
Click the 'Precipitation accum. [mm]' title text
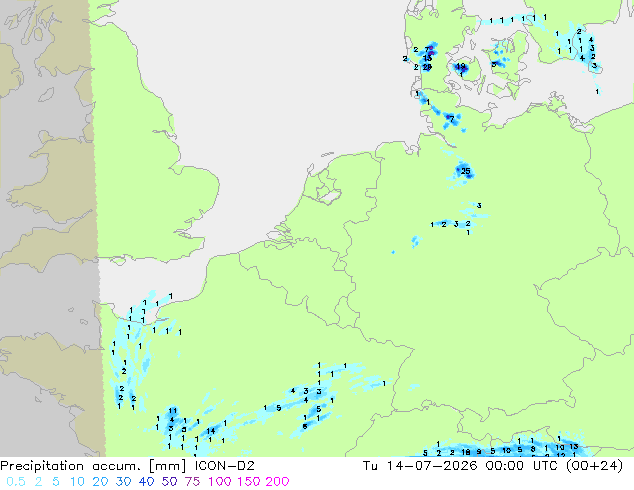[94, 466]
